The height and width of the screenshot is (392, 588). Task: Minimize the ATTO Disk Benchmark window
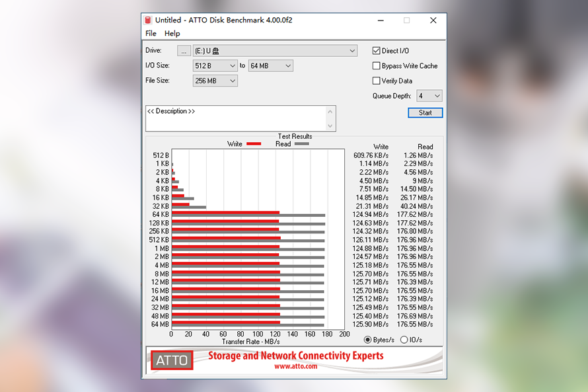tap(379, 20)
